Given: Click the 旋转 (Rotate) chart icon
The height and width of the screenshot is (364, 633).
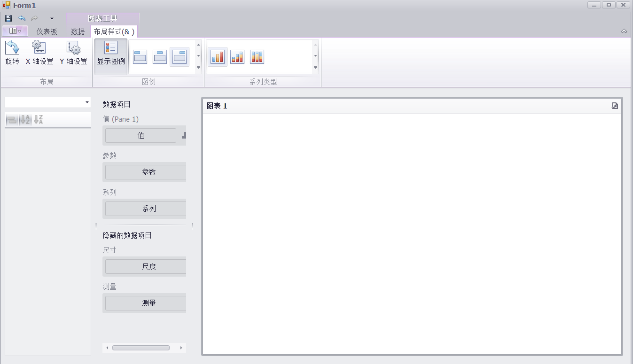Looking at the screenshot, I should click(x=12, y=53).
